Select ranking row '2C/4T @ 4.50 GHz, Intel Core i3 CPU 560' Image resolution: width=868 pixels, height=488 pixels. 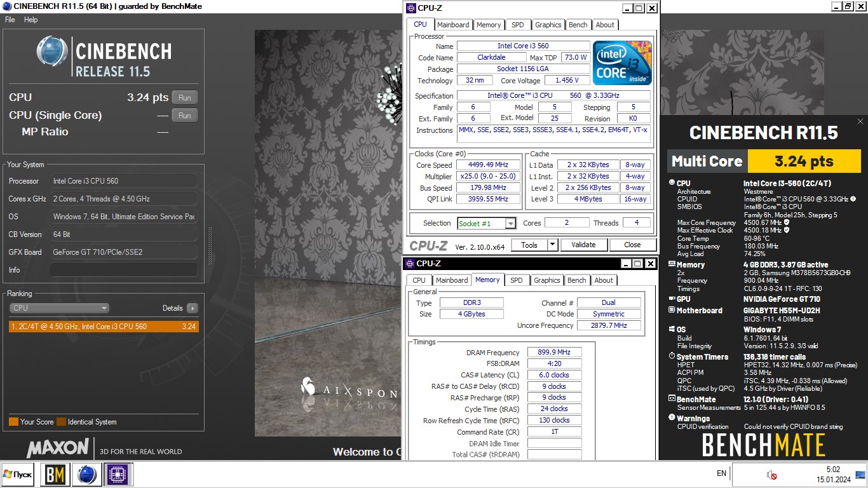coord(104,327)
